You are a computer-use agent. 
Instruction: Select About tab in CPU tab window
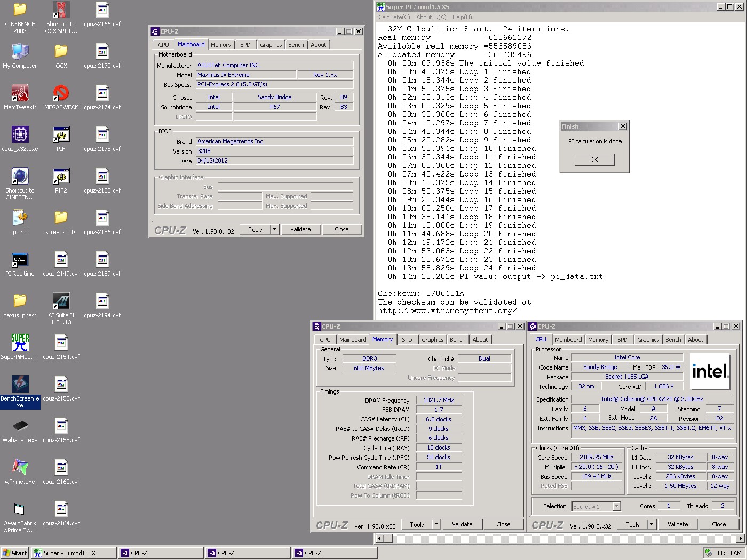pos(696,340)
